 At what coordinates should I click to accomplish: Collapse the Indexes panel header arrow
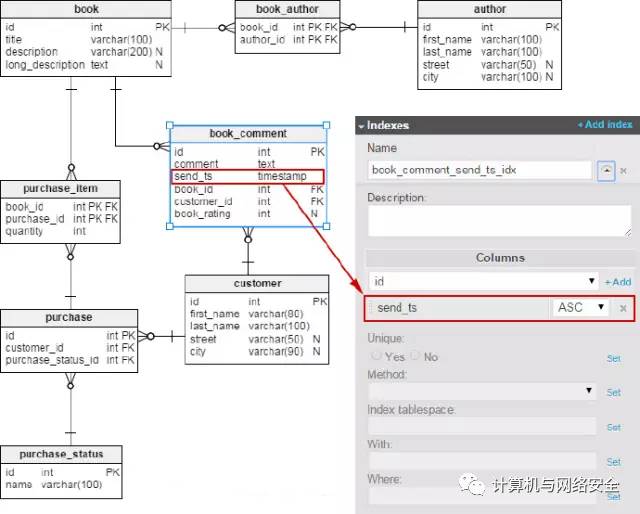coord(361,126)
